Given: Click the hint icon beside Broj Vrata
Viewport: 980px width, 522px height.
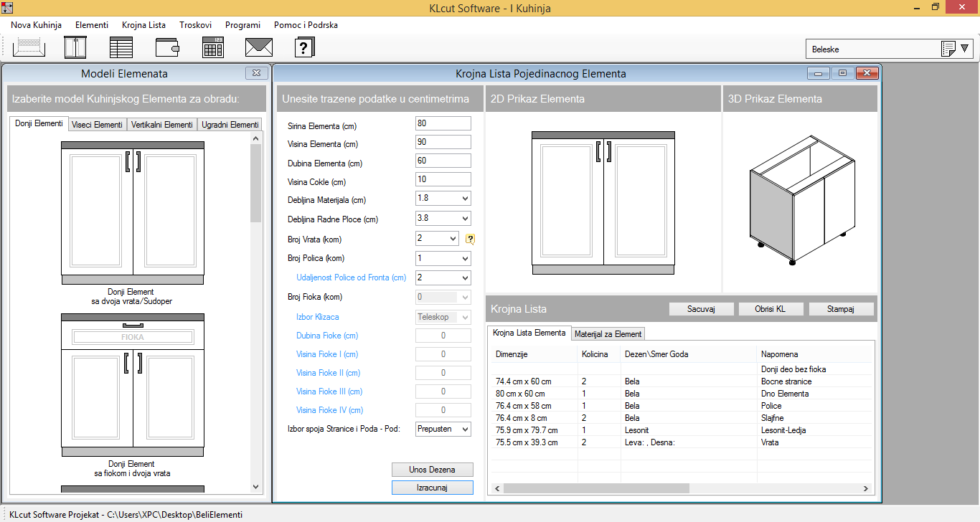Looking at the screenshot, I should coord(471,239).
